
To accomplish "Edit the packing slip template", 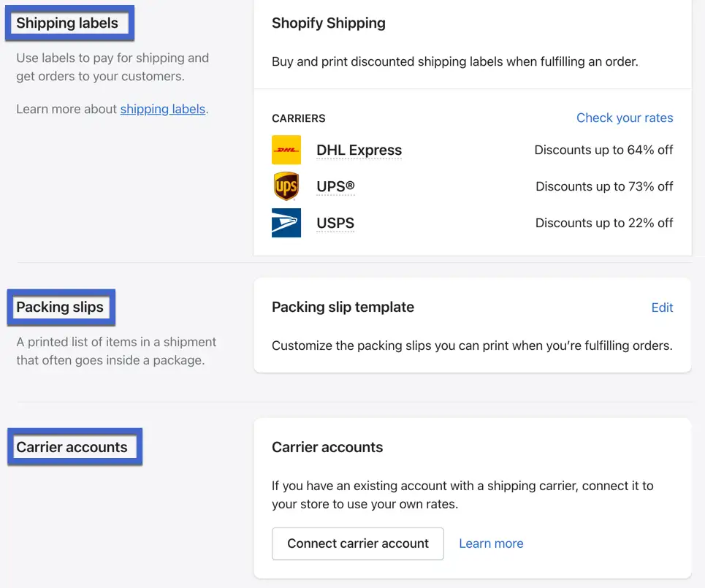I will 662,308.
